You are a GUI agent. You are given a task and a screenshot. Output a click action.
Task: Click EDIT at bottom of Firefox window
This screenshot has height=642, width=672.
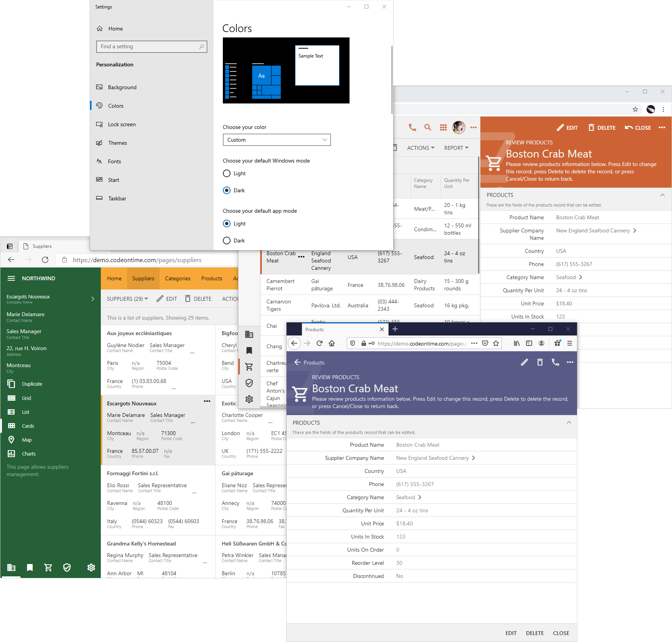coord(511,633)
